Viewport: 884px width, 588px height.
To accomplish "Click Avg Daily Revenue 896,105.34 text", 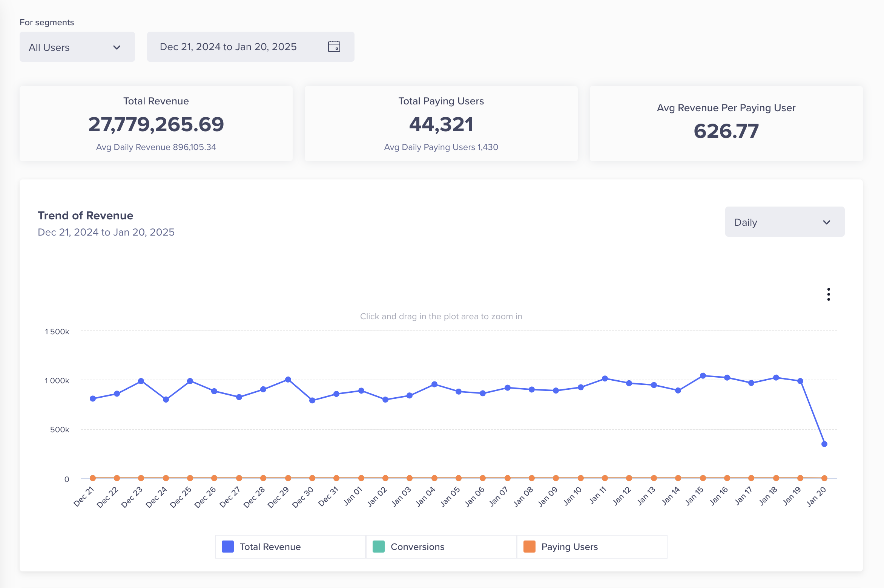I will [x=156, y=147].
